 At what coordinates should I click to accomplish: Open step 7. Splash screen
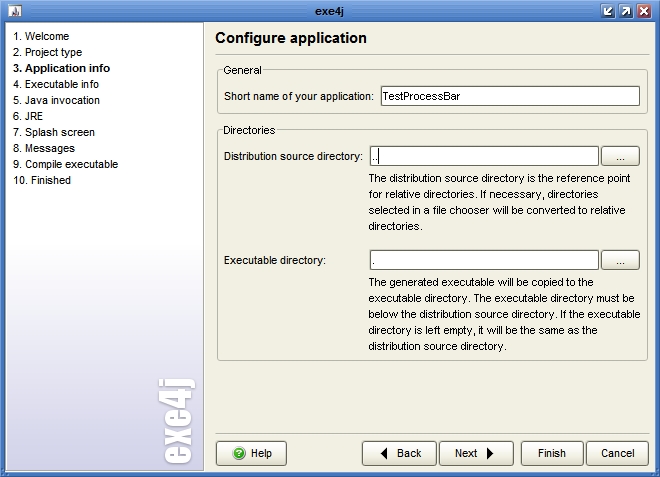pyautogui.click(x=54, y=132)
